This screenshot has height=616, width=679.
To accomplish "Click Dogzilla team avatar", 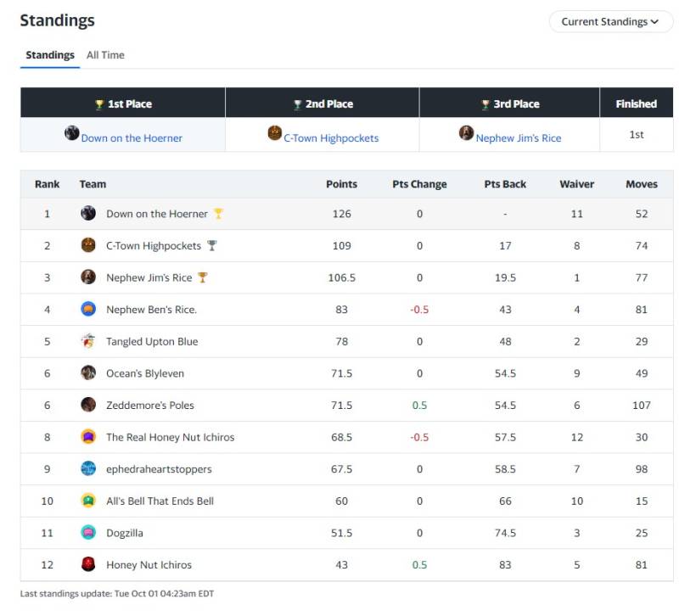I will (x=88, y=532).
